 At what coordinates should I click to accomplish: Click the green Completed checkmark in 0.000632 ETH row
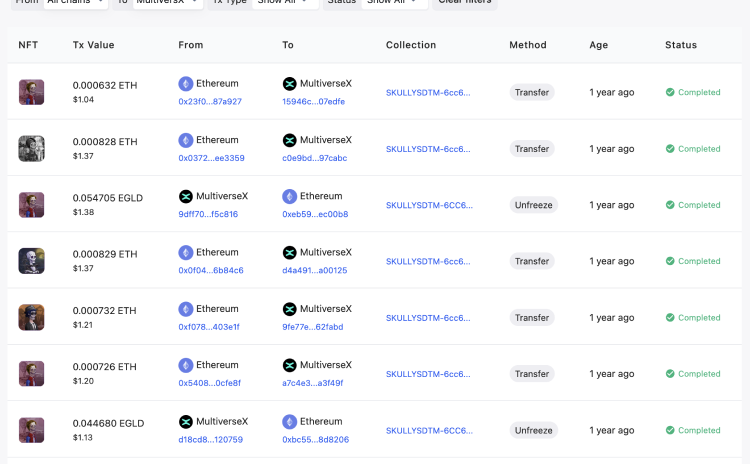[x=670, y=92]
